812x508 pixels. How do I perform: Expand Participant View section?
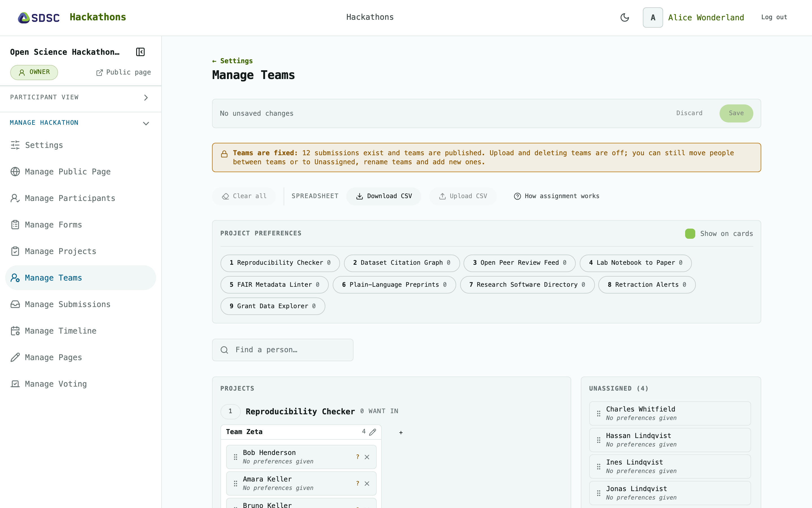coord(81,98)
